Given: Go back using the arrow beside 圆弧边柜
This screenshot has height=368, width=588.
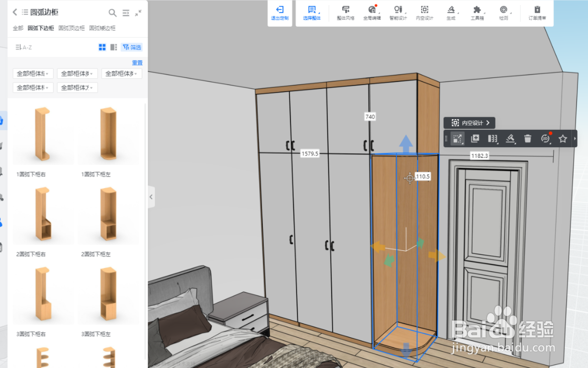Looking at the screenshot, I should click(15, 12).
